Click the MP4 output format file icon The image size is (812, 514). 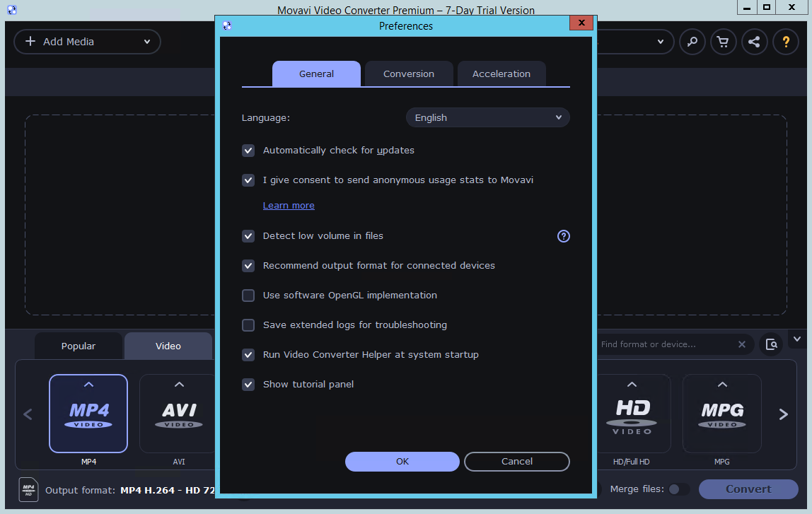tap(28, 489)
